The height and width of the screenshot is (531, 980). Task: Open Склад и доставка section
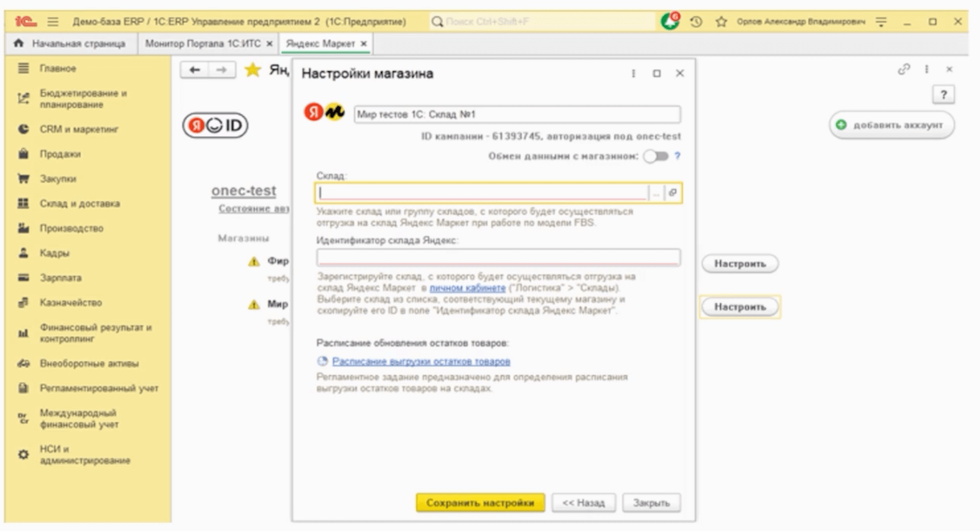coord(80,203)
